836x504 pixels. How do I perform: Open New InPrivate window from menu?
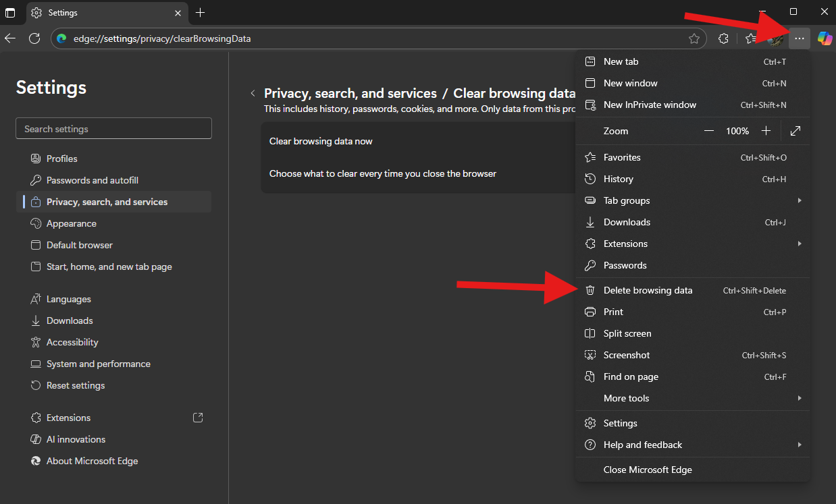693,105
